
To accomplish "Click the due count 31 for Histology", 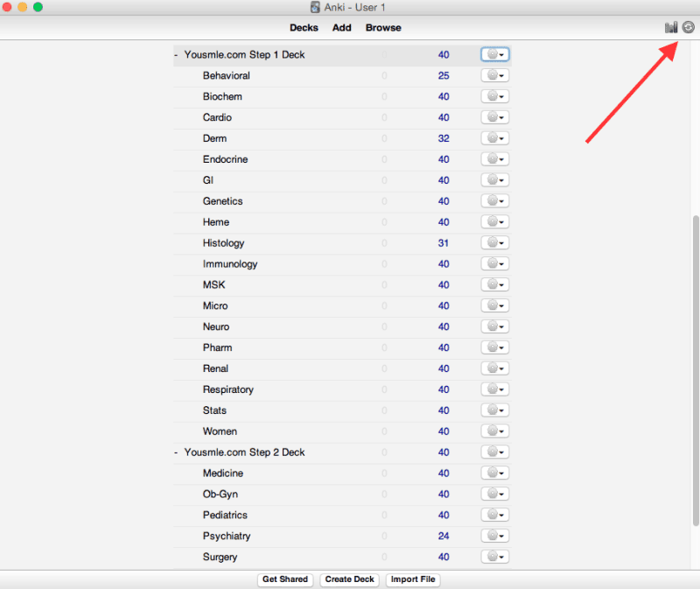I will point(444,243).
